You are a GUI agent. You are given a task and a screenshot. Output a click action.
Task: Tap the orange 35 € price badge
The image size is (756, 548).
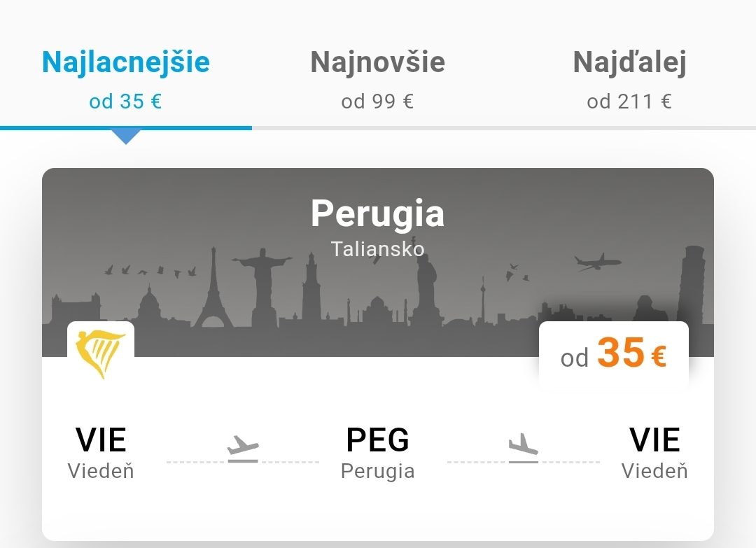tap(614, 354)
